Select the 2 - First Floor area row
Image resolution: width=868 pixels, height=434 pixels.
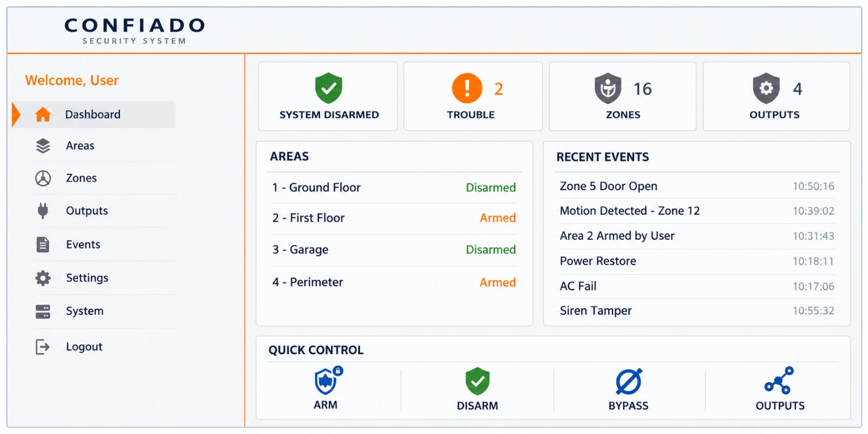pyautogui.click(x=394, y=218)
